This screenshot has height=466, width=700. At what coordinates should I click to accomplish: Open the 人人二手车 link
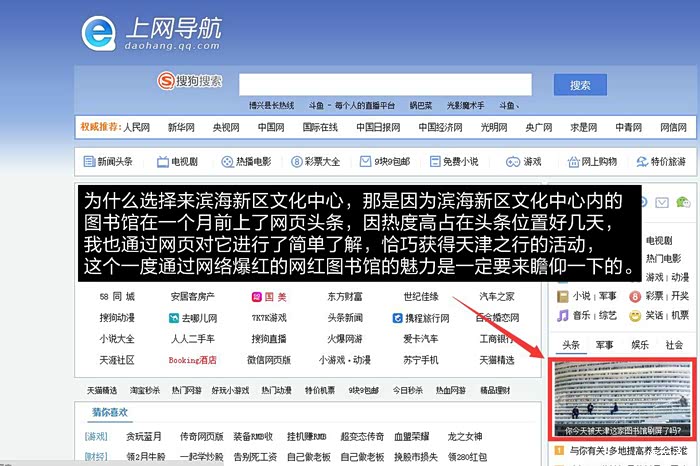point(192,339)
